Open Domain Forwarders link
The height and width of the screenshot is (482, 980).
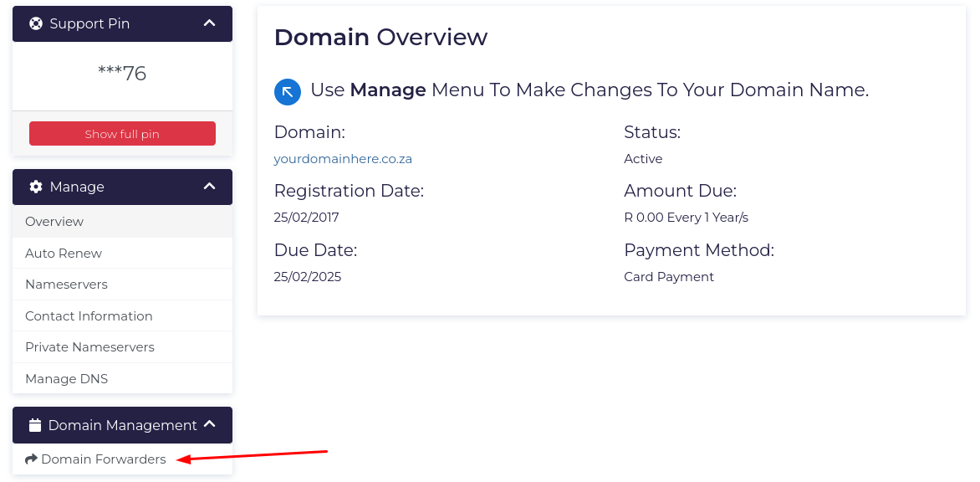point(104,459)
